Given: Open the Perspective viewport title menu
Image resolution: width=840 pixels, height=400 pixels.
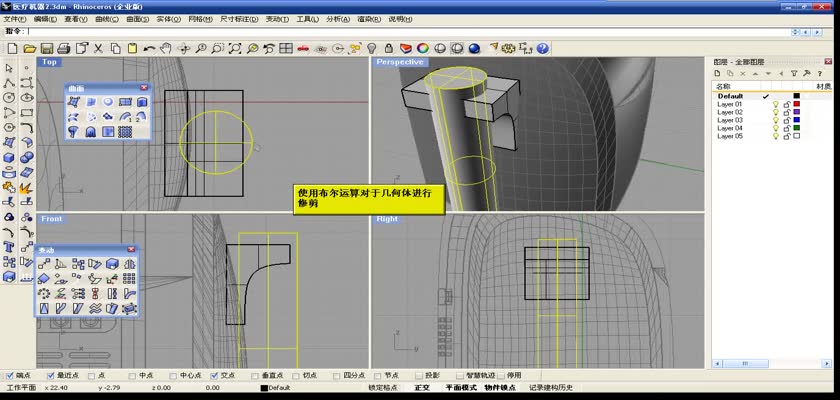Looking at the screenshot, I should [400, 62].
